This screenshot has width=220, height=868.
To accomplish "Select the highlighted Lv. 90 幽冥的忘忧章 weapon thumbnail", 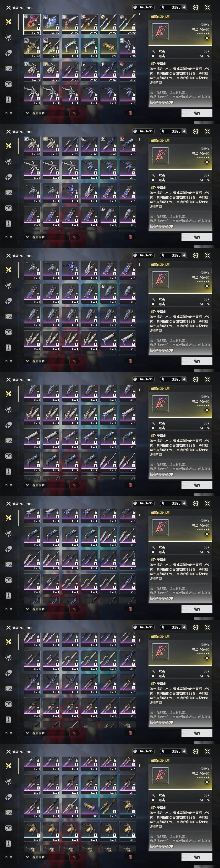I will [x=32, y=25].
